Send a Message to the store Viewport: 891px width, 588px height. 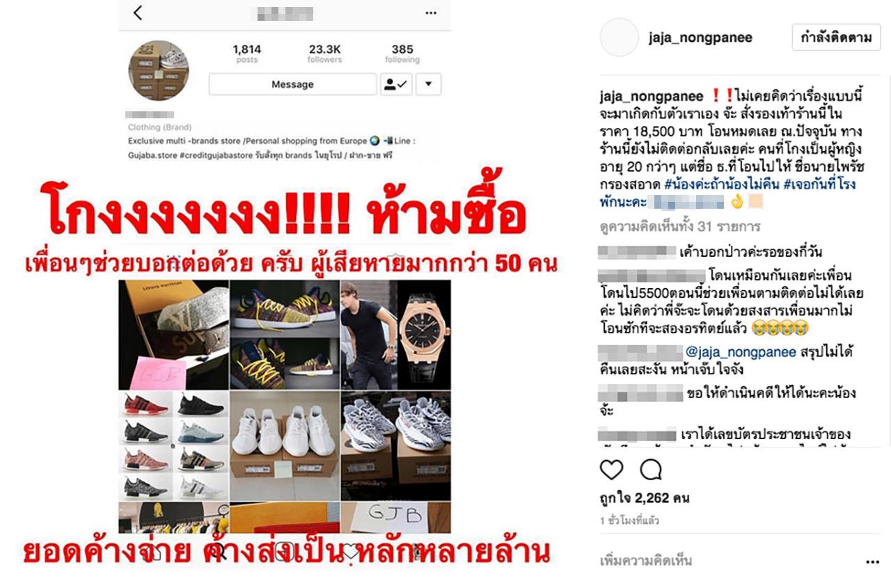click(292, 84)
